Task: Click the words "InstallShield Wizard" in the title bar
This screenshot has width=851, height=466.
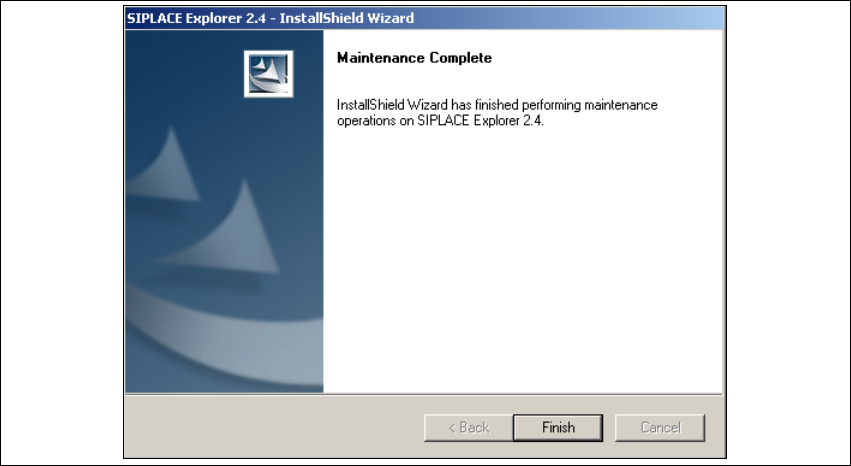Action: click(x=347, y=18)
